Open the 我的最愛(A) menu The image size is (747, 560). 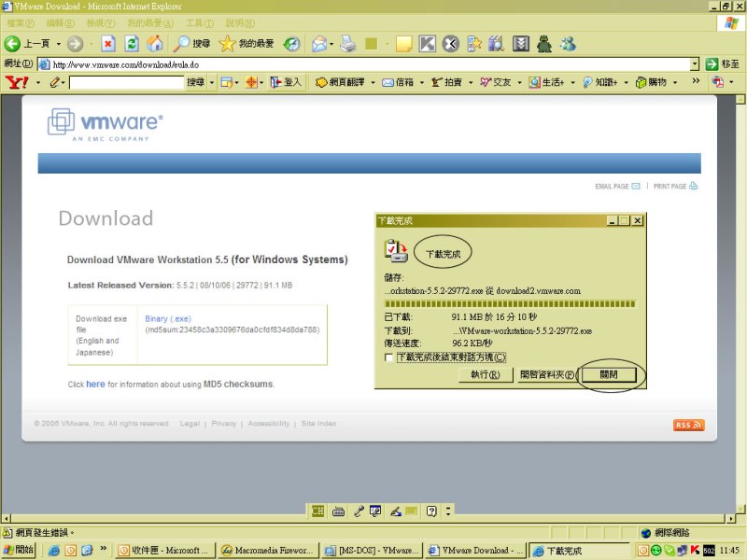150,22
